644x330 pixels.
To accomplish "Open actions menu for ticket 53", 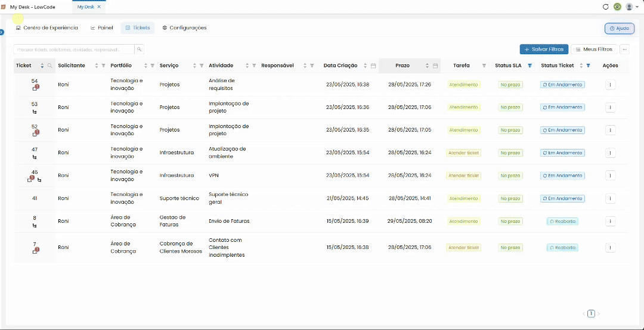I will [x=611, y=107].
